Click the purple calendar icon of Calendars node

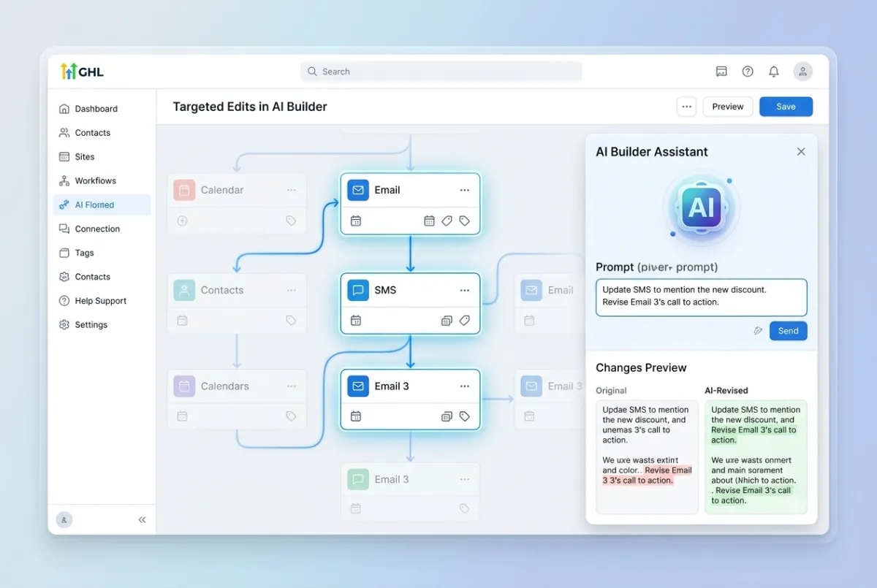coord(184,386)
